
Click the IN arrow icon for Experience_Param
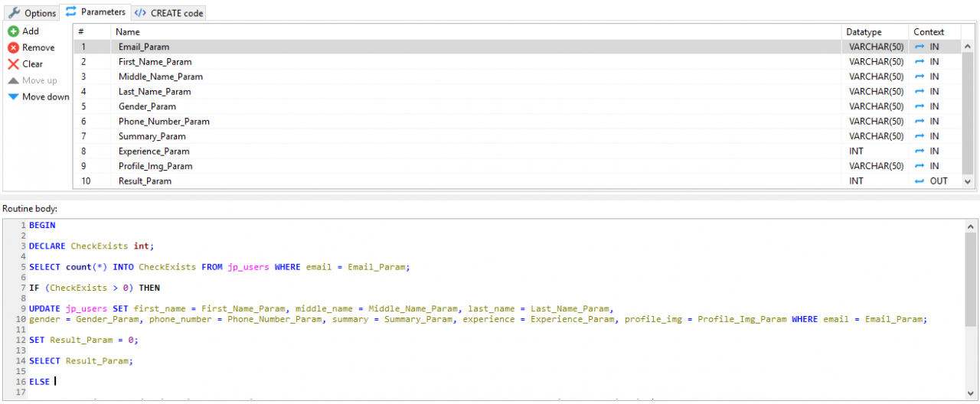coord(920,151)
